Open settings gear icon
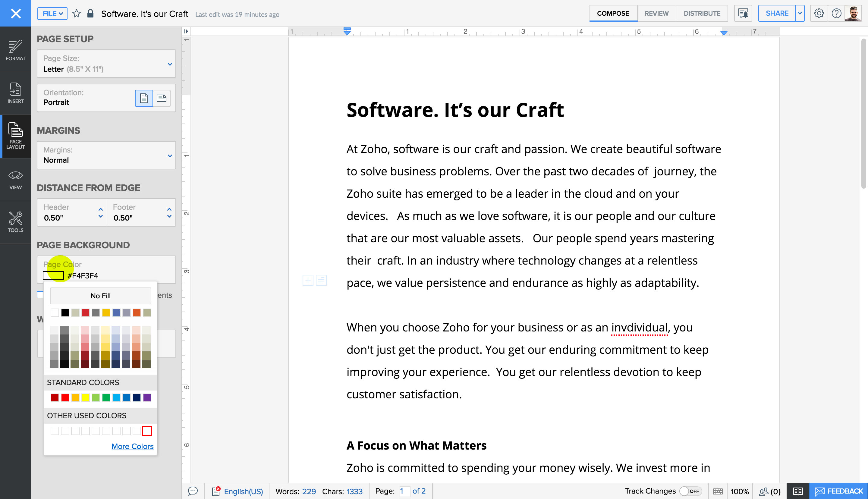868x499 pixels. 819,13
